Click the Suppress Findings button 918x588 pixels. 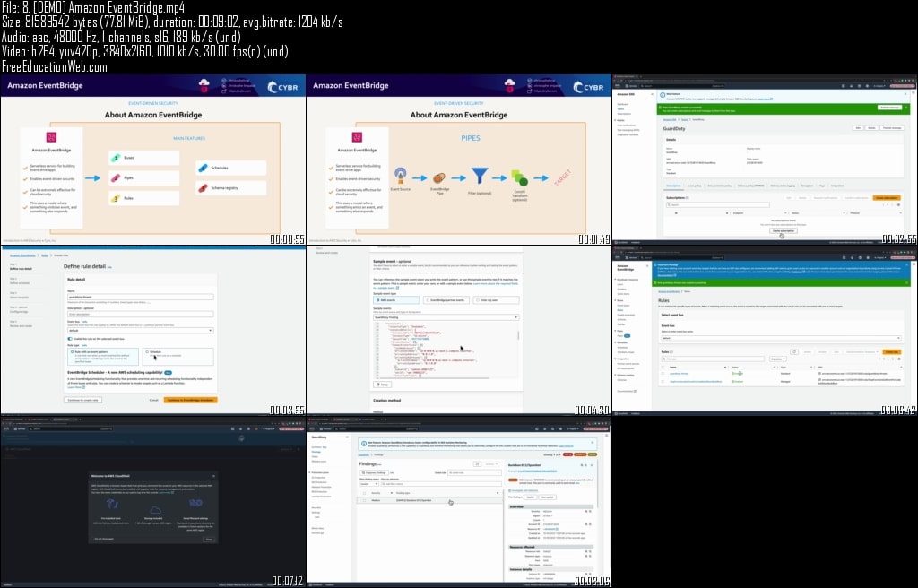374,472
